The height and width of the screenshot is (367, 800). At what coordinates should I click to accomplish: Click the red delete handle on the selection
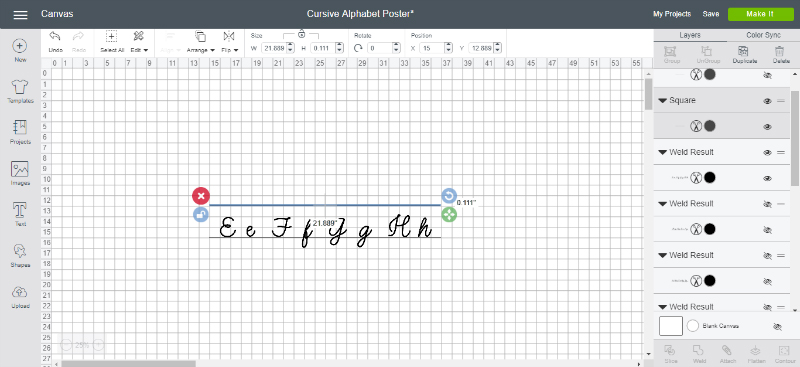[x=201, y=195]
